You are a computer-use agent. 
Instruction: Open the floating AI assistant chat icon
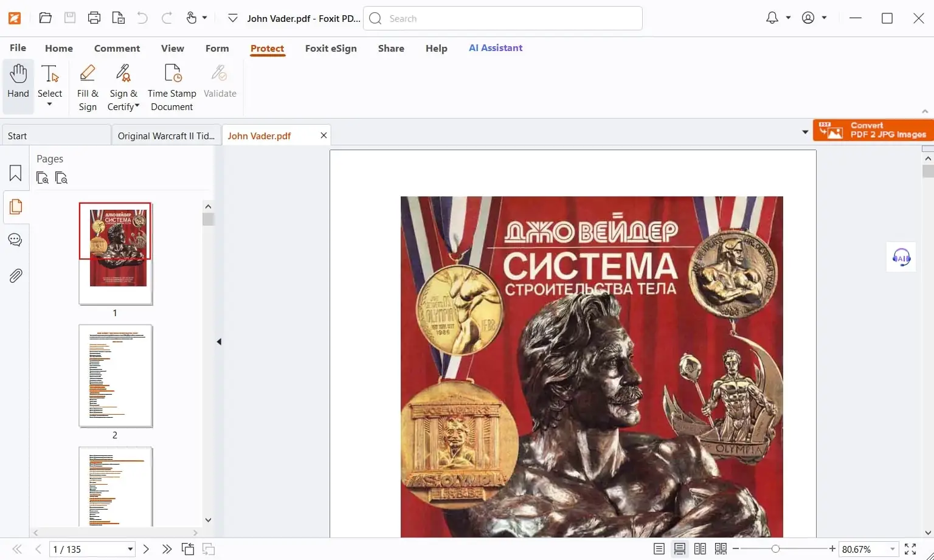901,257
